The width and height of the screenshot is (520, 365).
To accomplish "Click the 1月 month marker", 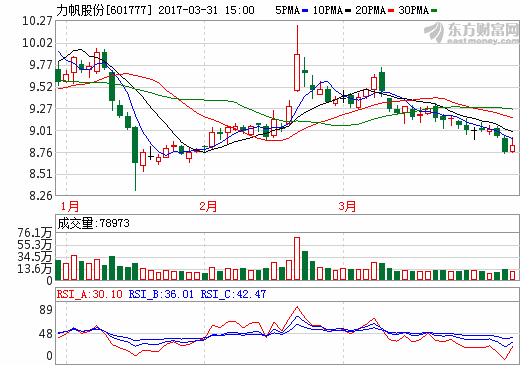I will tap(70, 206).
